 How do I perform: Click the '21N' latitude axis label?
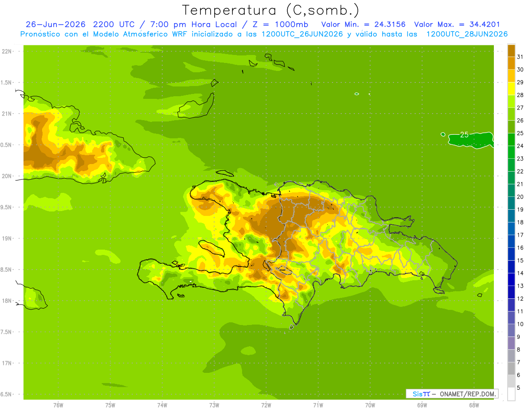(8, 114)
